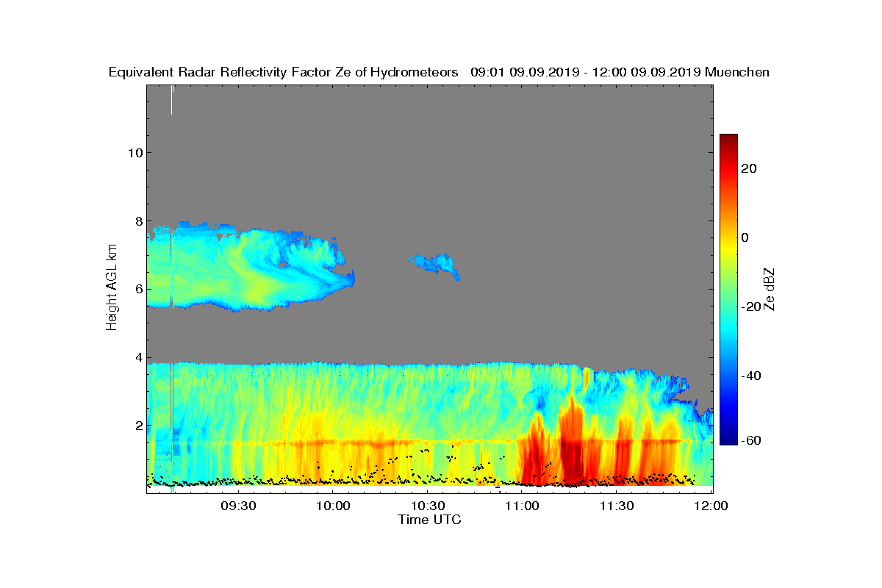
Task: Click the Ze dBZ colorbar title
Action: [770, 289]
